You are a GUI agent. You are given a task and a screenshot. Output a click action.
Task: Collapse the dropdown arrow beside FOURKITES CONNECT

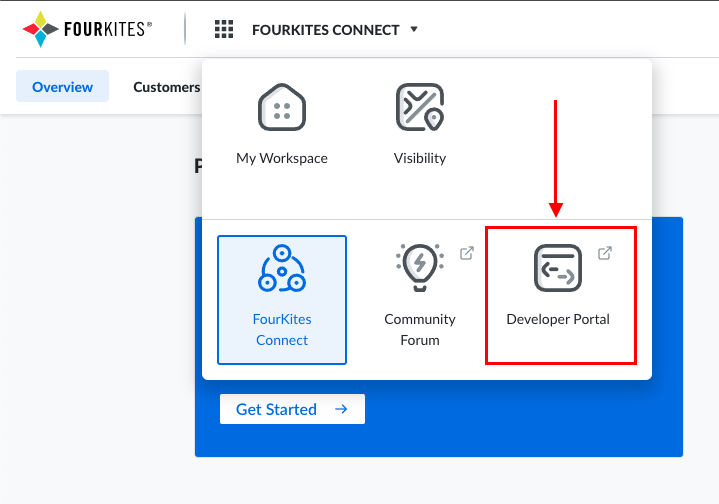pyautogui.click(x=414, y=29)
